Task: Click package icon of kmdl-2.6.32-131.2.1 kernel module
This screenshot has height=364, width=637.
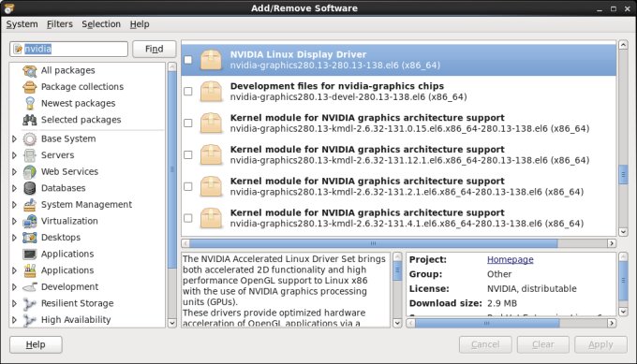Action: click(x=212, y=186)
